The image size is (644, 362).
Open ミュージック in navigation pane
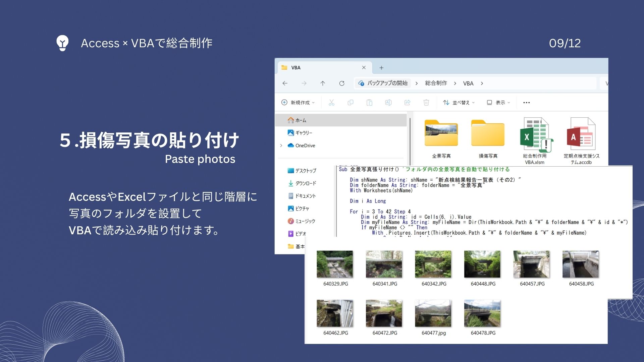302,221
